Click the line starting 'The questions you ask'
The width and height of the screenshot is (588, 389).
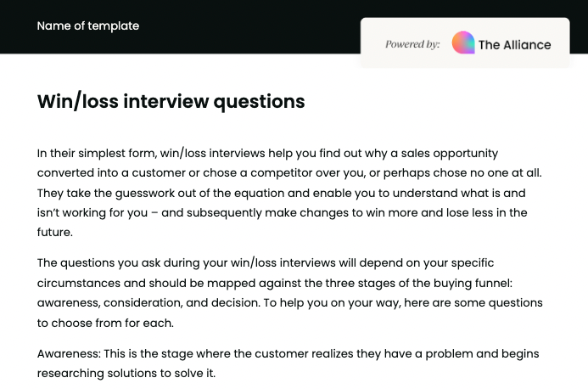click(265, 263)
